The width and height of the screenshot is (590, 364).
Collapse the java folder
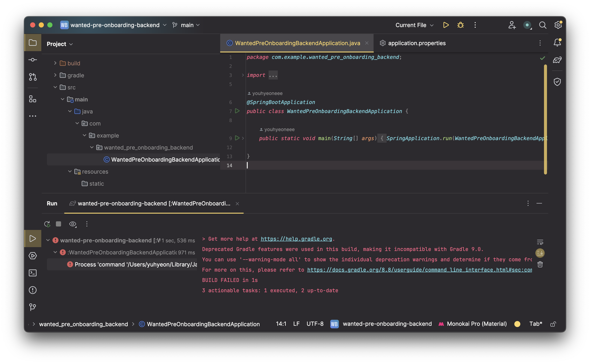[x=70, y=111]
